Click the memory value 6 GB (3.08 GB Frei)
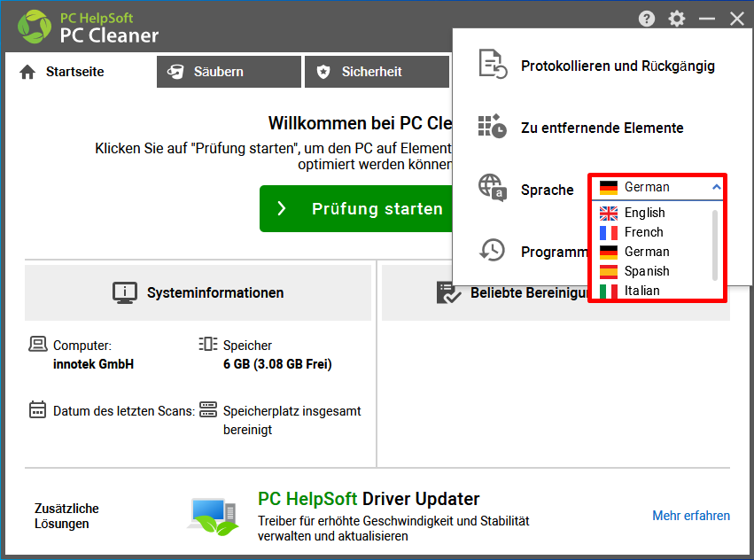 coord(277,364)
